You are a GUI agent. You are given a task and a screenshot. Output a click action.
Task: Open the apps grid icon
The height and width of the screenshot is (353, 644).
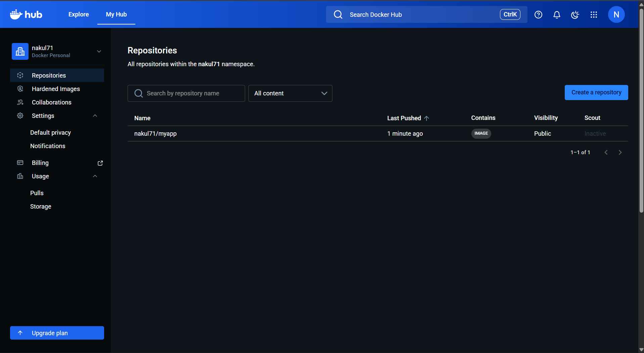pyautogui.click(x=594, y=14)
